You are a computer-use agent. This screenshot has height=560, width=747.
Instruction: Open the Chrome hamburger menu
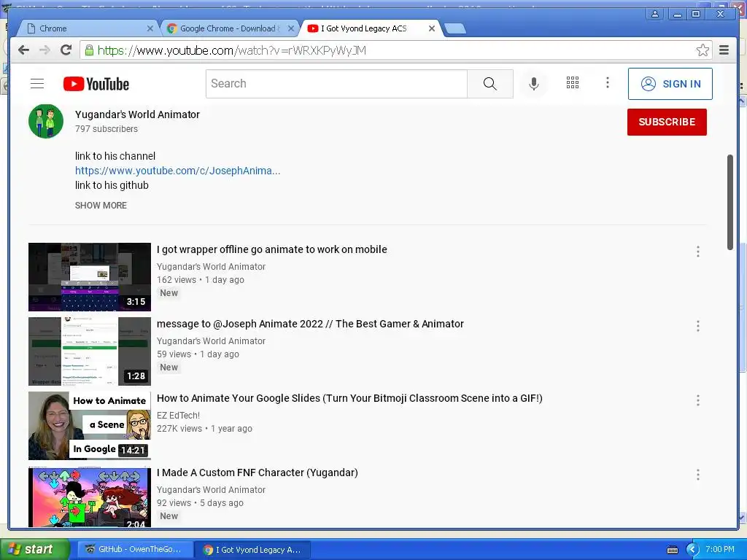click(x=724, y=50)
